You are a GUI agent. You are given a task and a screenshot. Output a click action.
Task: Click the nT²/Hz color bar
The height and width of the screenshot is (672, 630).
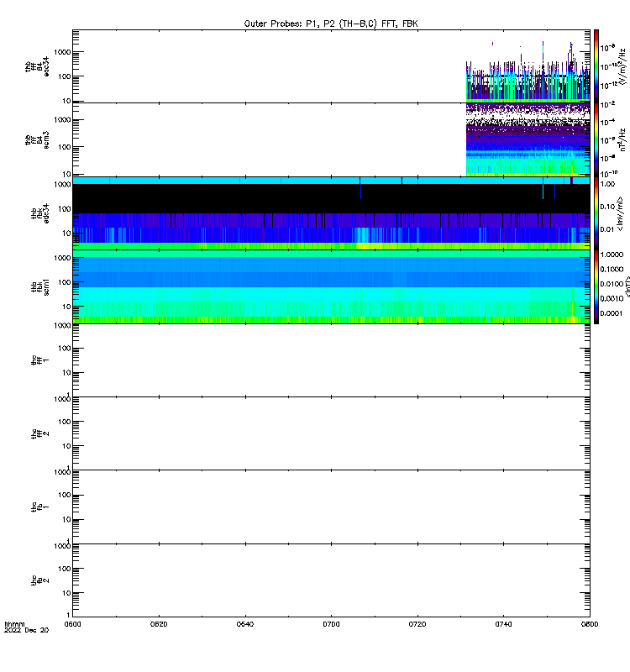[596, 139]
